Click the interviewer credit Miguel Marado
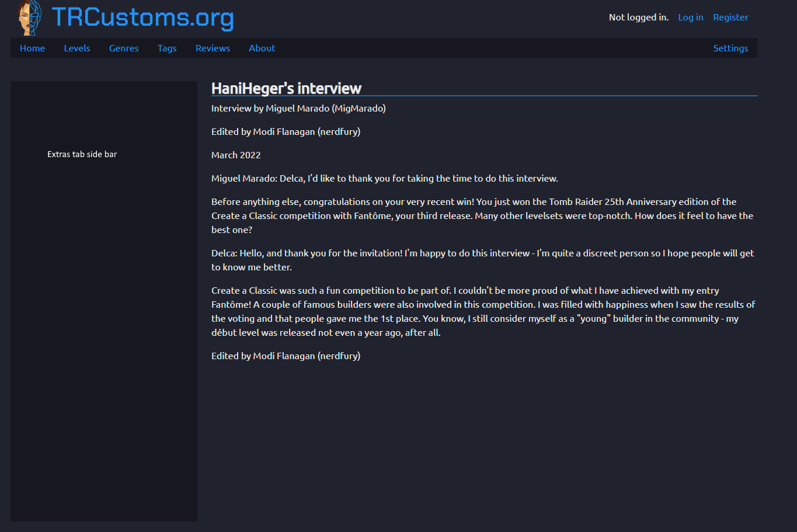The width and height of the screenshot is (797, 532). pyautogui.click(x=298, y=108)
